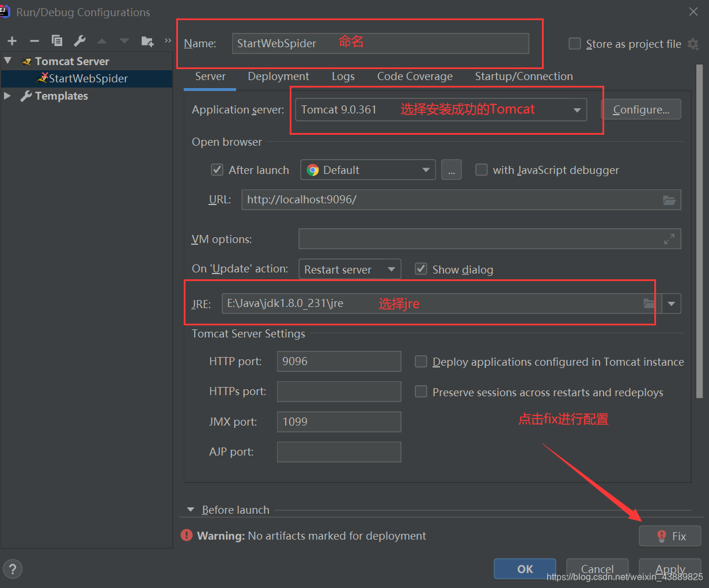Screen dimensions: 709x588
Task: Expand the Templates tree node
Action: (x=7, y=96)
